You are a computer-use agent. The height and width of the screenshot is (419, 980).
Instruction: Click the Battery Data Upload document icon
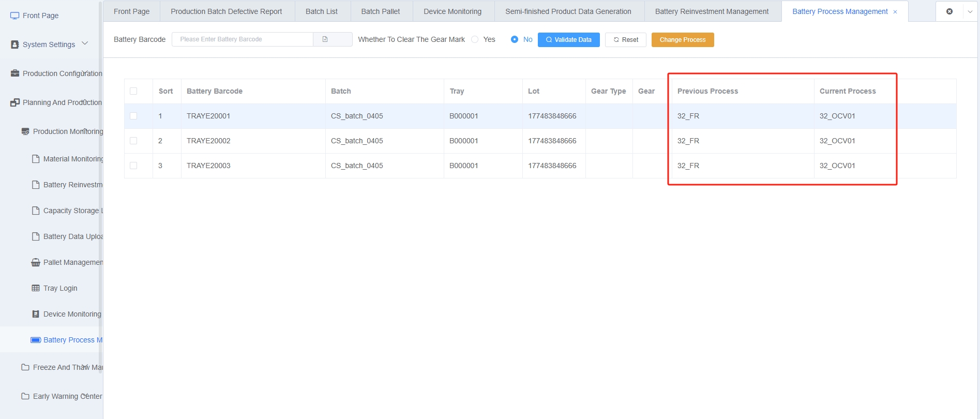[36, 236]
